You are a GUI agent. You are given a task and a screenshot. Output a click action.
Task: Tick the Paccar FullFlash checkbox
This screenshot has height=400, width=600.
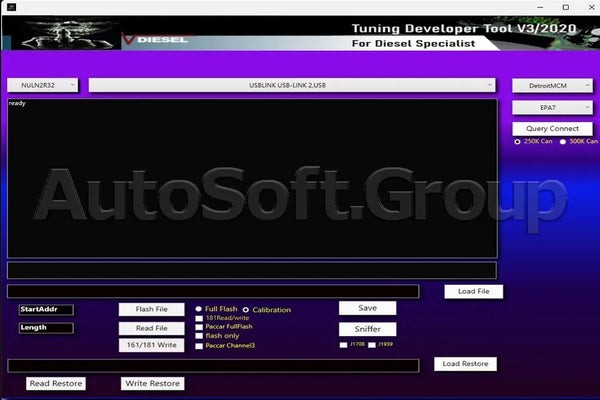[199, 328]
